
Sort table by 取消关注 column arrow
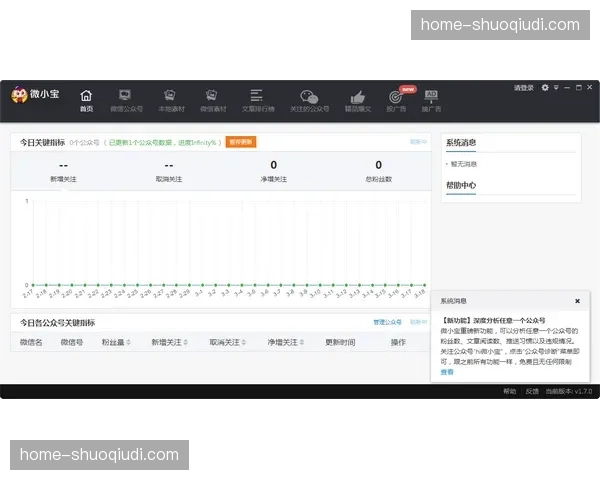[x=244, y=342]
